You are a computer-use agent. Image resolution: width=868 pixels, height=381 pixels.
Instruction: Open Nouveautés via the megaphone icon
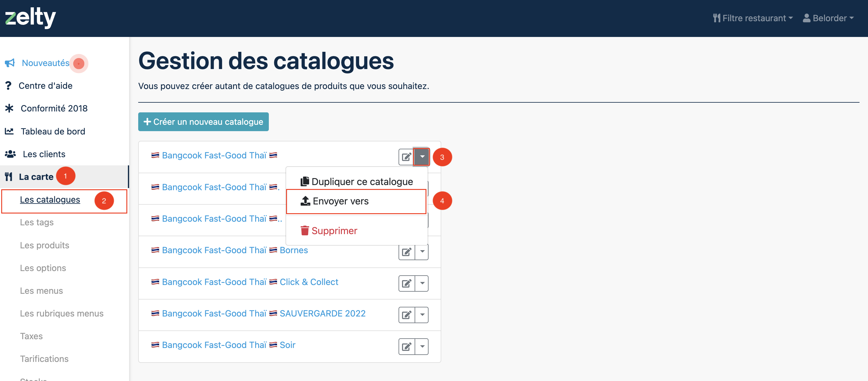click(10, 63)
